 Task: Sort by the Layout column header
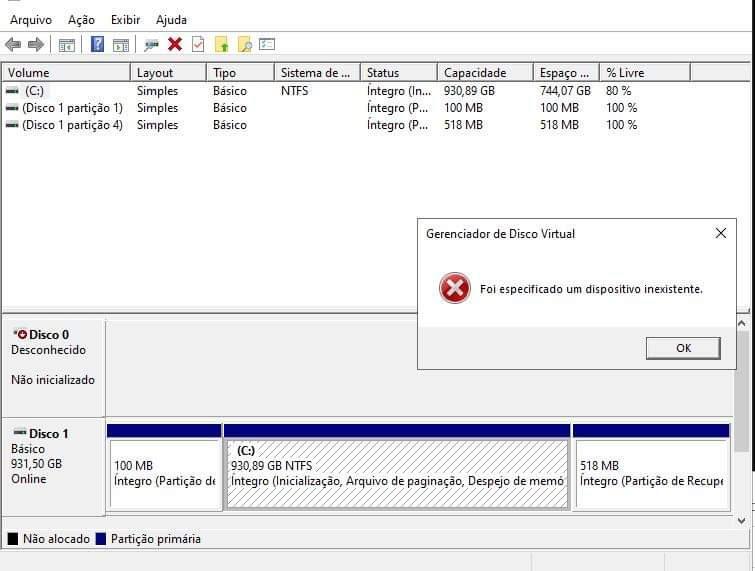tap(169, 73)
